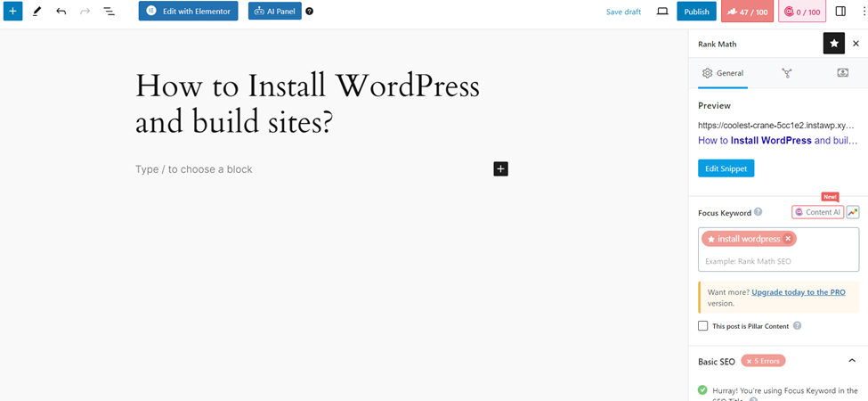
Task: Open Pillar Content help icon
Action: tap(797, 325)
